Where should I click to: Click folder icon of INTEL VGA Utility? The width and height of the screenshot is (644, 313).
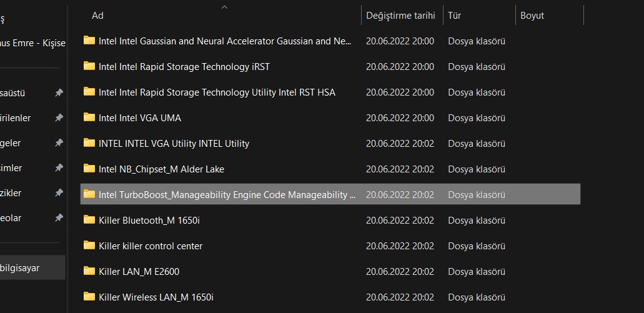89,143
